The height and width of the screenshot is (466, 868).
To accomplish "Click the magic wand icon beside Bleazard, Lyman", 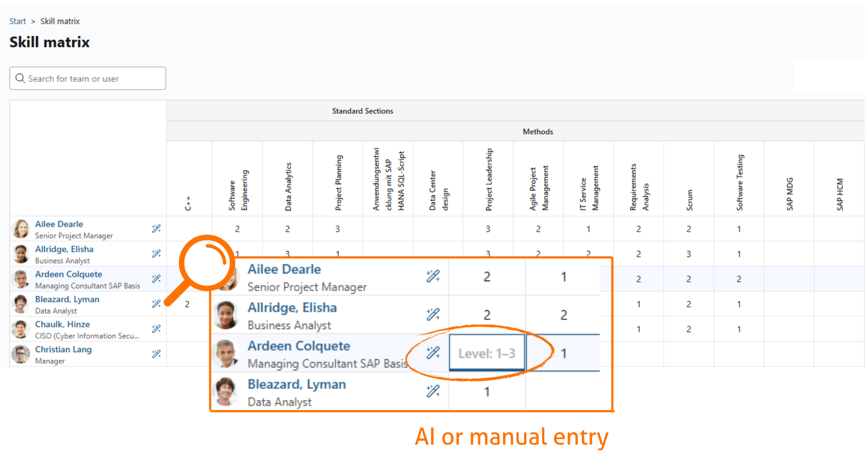I will tap(156, 304).
